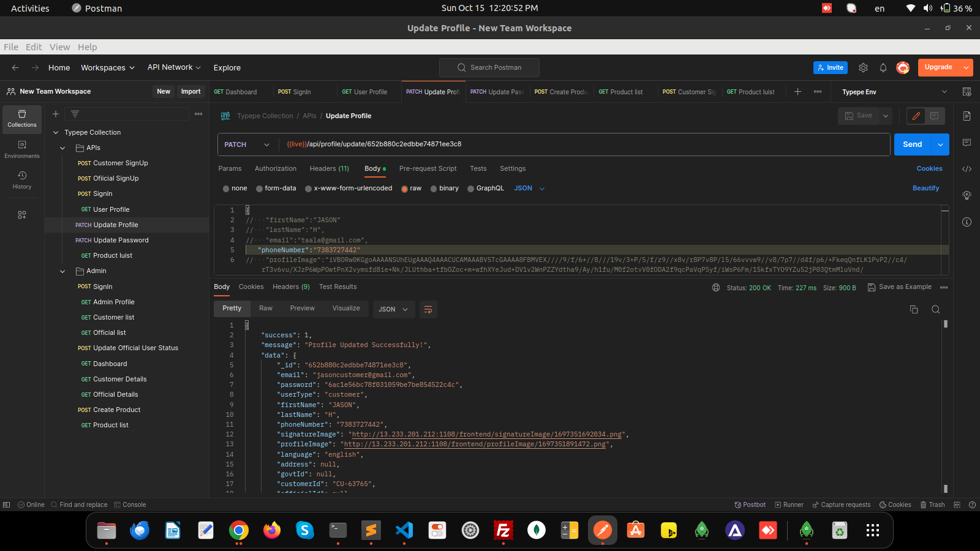Select the raw body type
Viewport: 980px width, 551px height.
(x=412, y=189)
